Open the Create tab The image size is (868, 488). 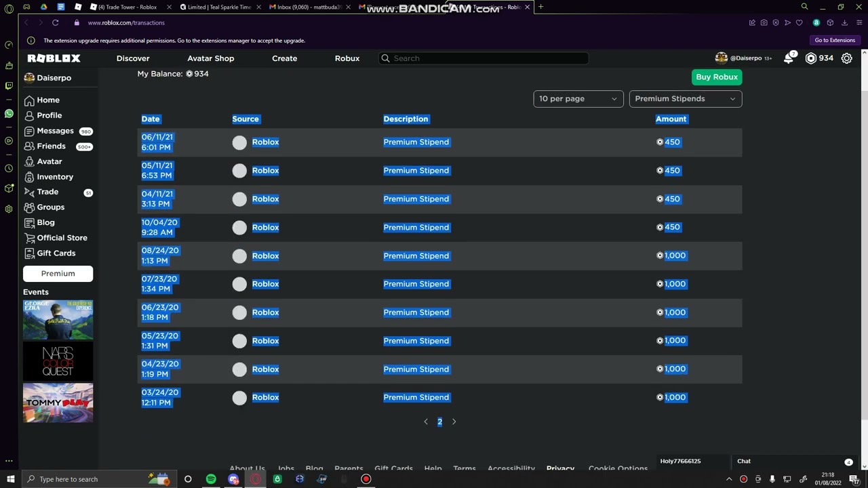pyautogui.click(x=284, y=58)
